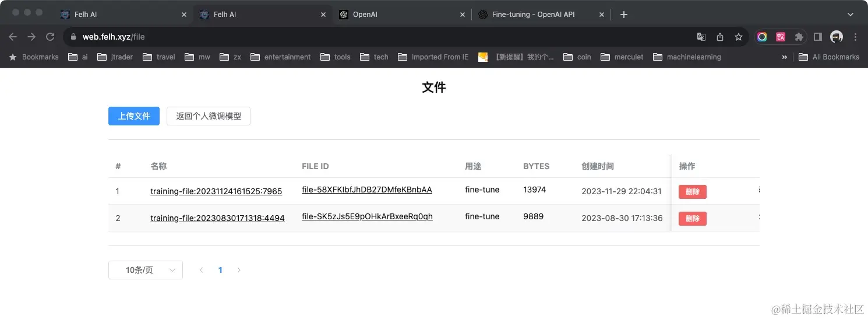Select page 1 in pagination
Viewport: 868px width, 319px height.
click(x=220, y=270)
